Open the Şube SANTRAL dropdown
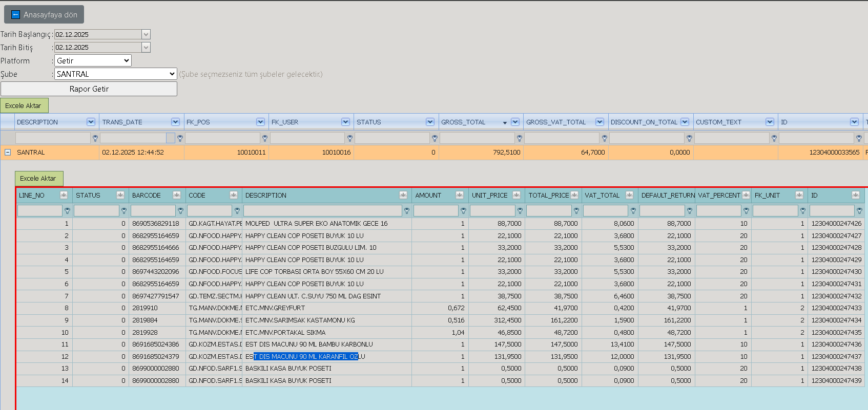The width and height of the screenshot is (868, 410). (x=115, y=74)
